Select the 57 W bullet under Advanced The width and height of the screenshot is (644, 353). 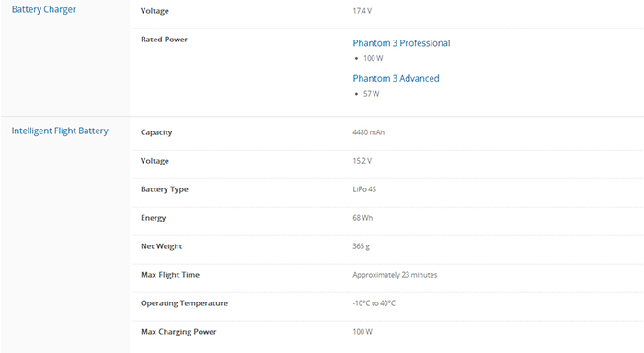(x=372, y=94)
